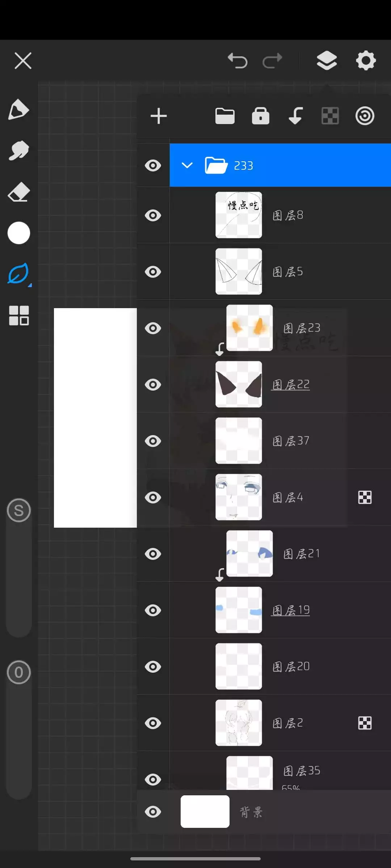Viewport: 391px width, 868px height.
Task: Hide the 背景 background layer
Action: [153, 812]
